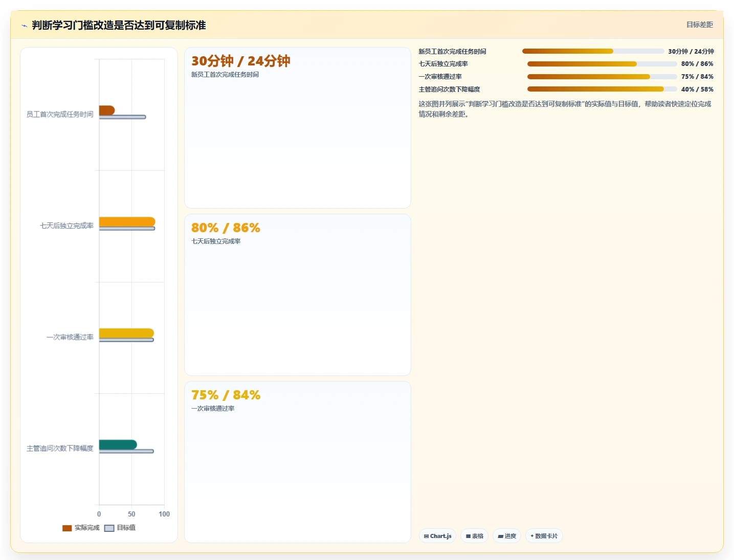Viewport: 734px width, 560px height.
Task: Click the progress row label 新员工首次完成任务时间
Action: [x=452, y=51]
